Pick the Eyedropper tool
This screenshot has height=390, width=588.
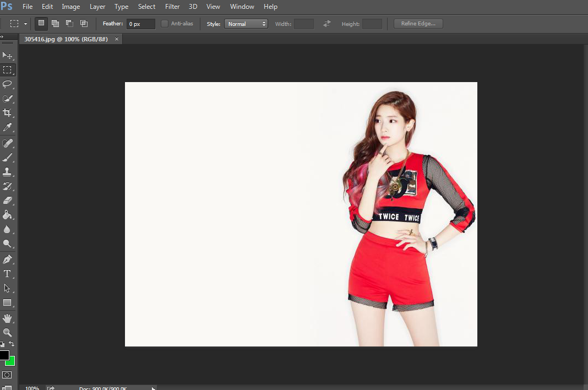[8, 128]
